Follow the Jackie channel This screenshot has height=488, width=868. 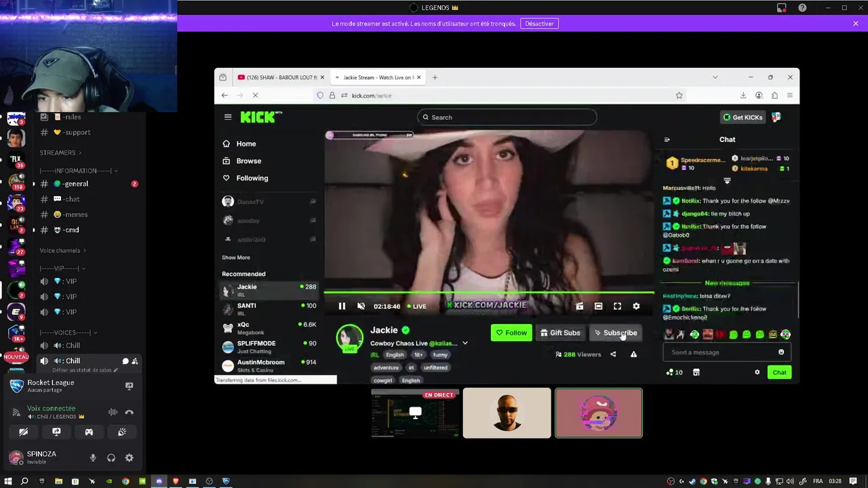[x=511, y=333]
